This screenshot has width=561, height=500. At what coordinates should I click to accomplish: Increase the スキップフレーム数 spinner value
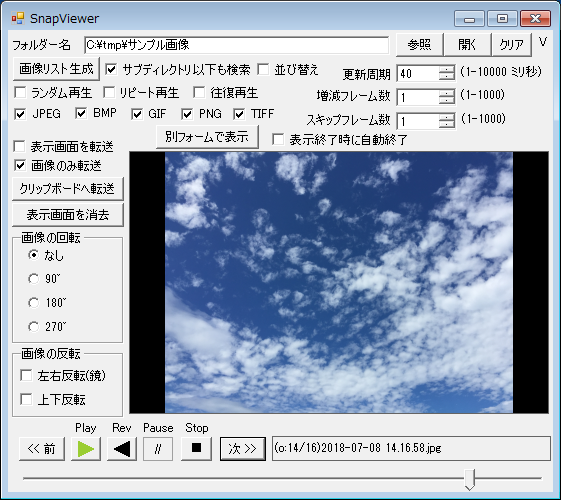tap(447, 117)
